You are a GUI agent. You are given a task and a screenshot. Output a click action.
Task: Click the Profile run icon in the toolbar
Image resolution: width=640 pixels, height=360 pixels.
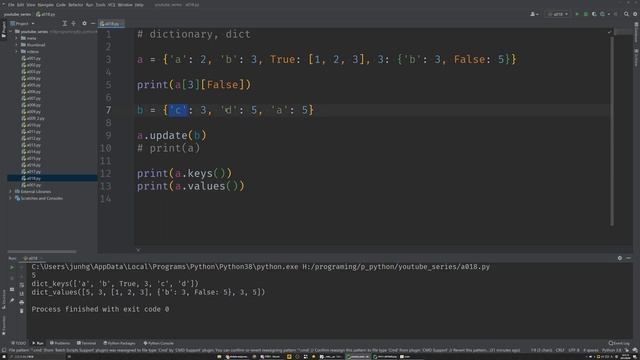click(602, 14)
